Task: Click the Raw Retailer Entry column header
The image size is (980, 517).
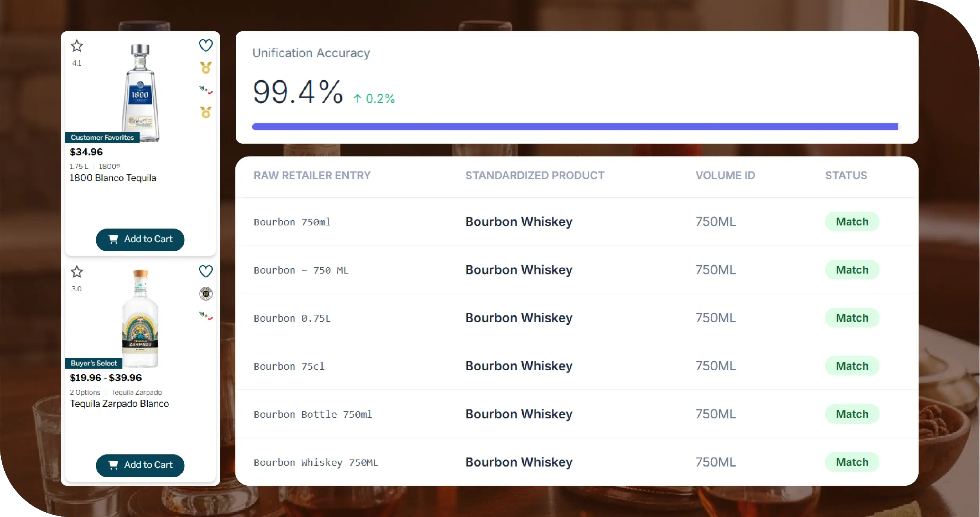Action: pyautogui.click(x=312, y=176)
